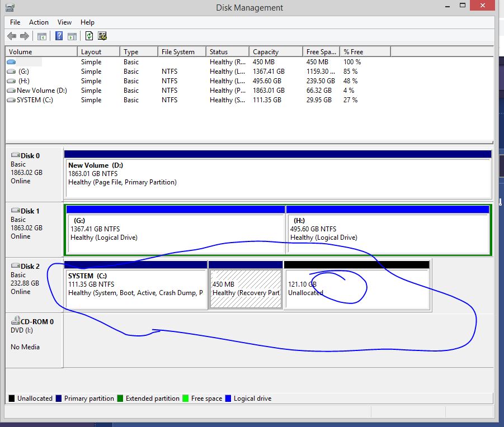This screenshot has width=504, height=427.
Task: Select the 121.10 GB Unallocated space on Disk 2
Action: tap(357, 285)
